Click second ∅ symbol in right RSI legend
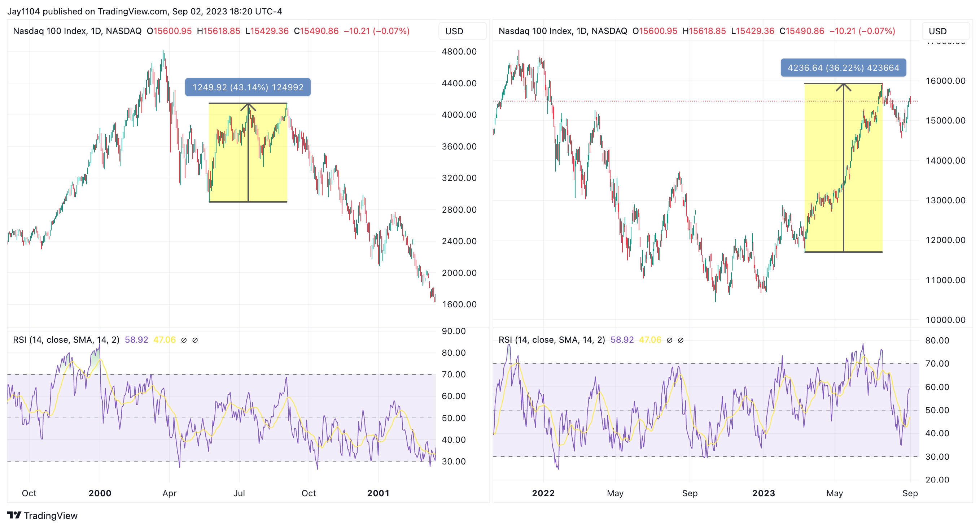Screen dimensions: 980x528 (681, 340)
